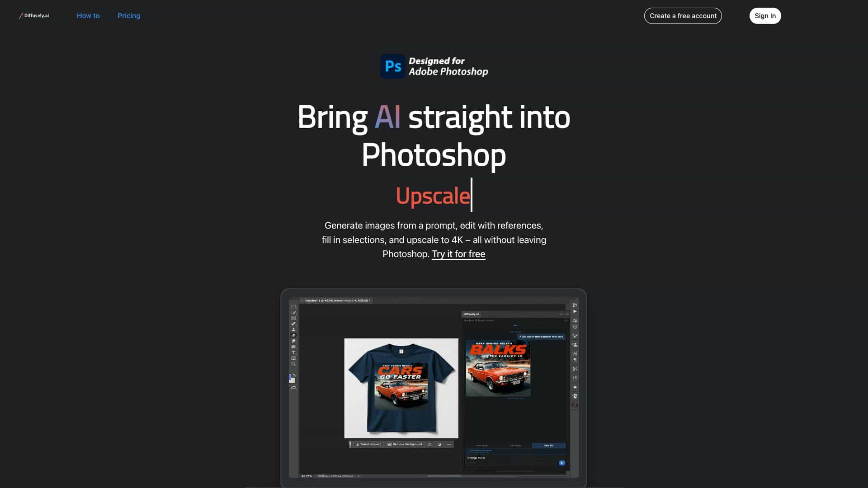
Task: Click the half-filled circle adjustment icon
Action: click(x=439, y=444)
